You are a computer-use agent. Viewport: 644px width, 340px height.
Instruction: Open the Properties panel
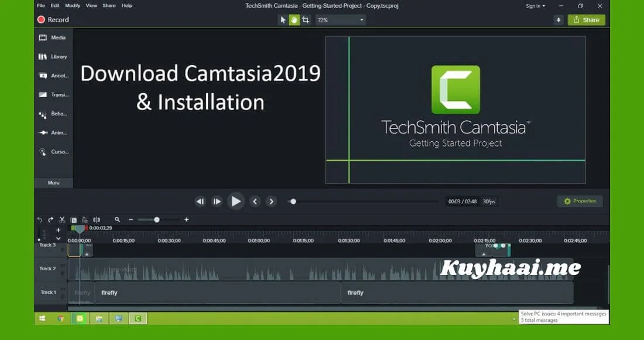click(580, 201)
